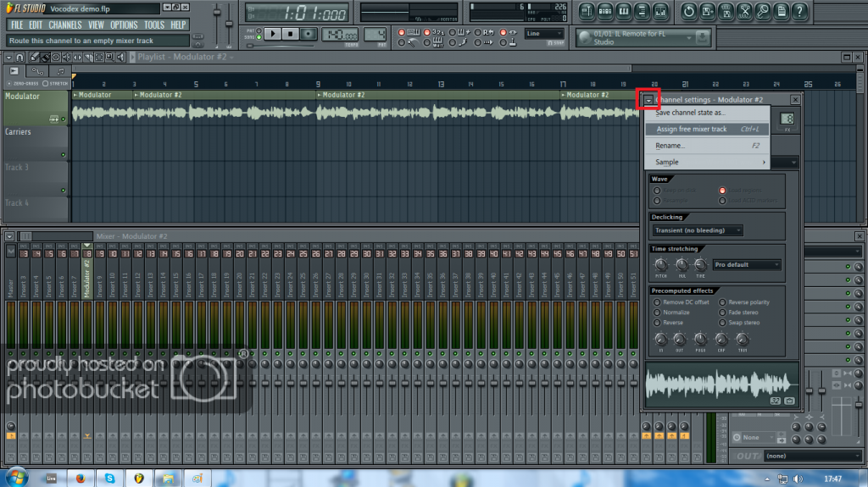Screen dimensions: 868x487
Task: Open the CHANNELS menu
Action: pos(64,25)
